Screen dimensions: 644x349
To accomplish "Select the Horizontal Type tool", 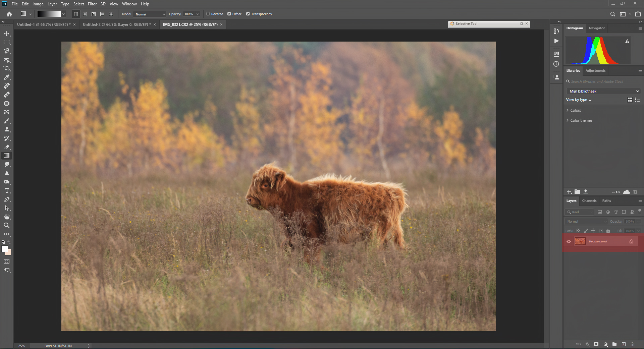I will click(7, 191).
